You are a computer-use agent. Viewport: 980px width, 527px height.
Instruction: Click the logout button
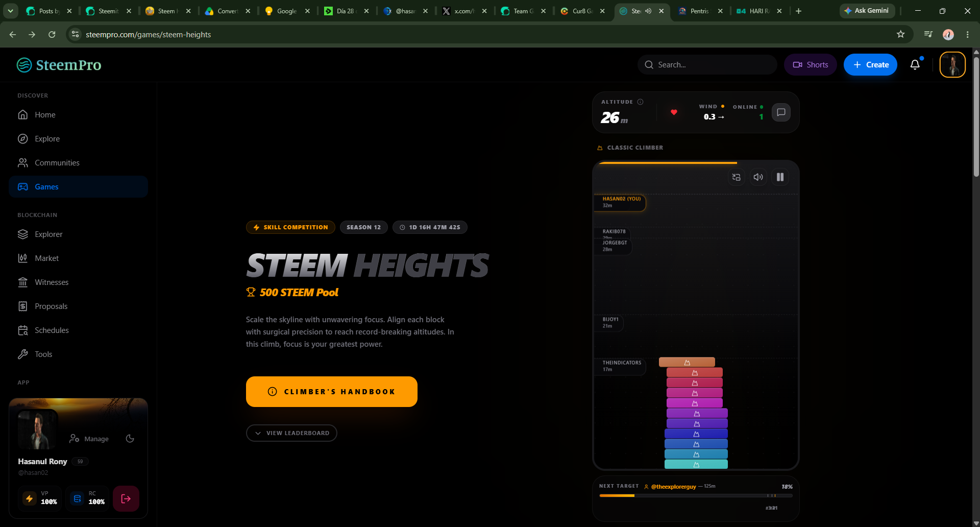[126, 499]
